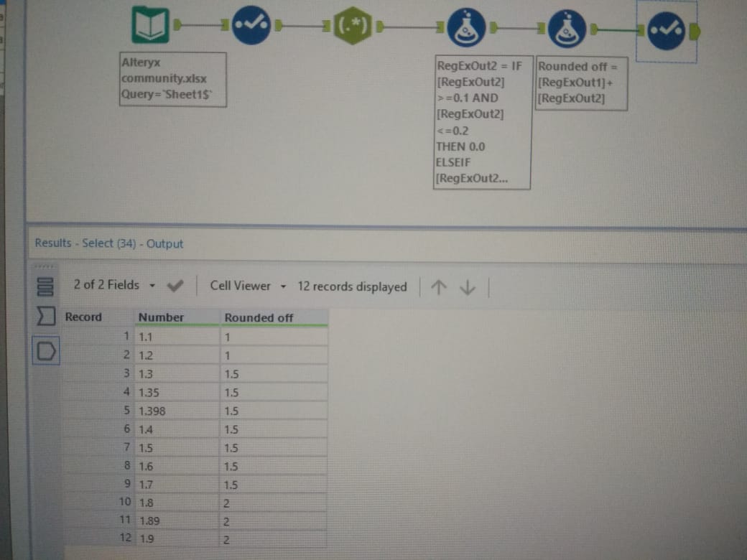Select the Input Data tool for Alteryx community.xlsx
747x560 pixels.
149,23
